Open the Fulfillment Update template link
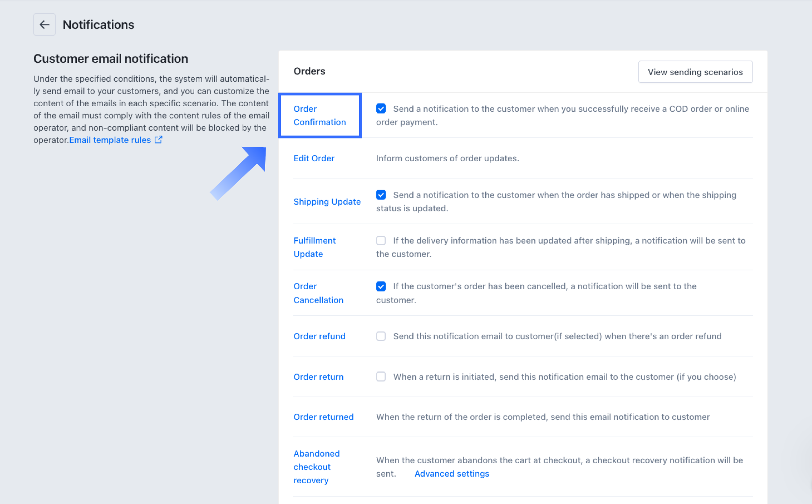812x504 pixels. pyautogui.click(x=314, y=247)
